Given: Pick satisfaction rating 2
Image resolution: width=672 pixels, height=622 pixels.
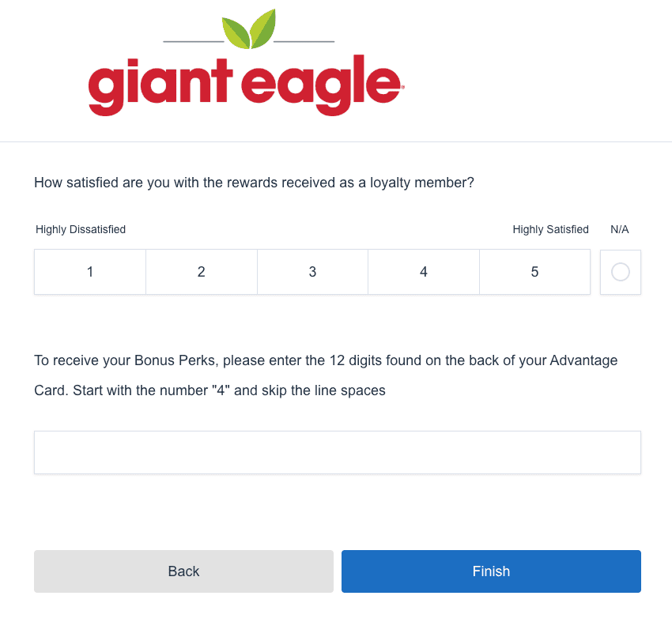Looking at the screenshot, I should tap(202, 272).
